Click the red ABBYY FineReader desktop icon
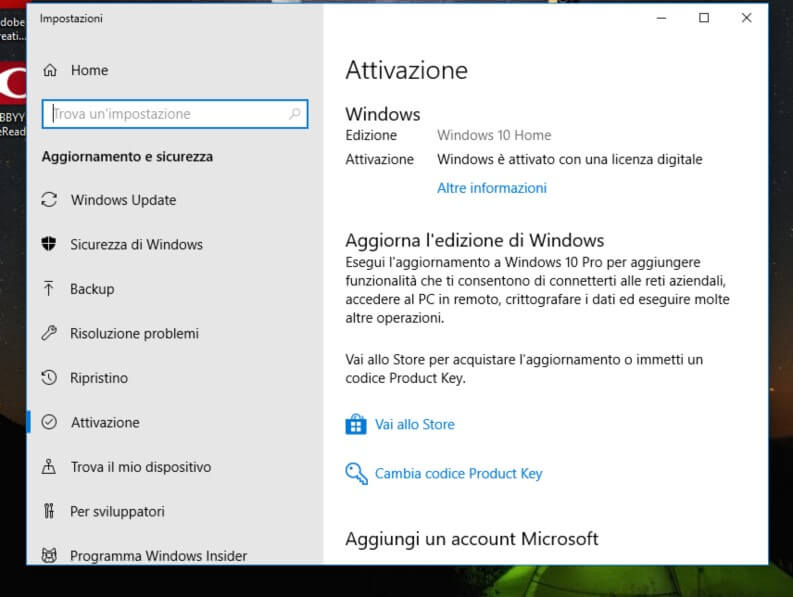Screen dimensions: 793x597 pyautogui.click(x=13, y=81)
